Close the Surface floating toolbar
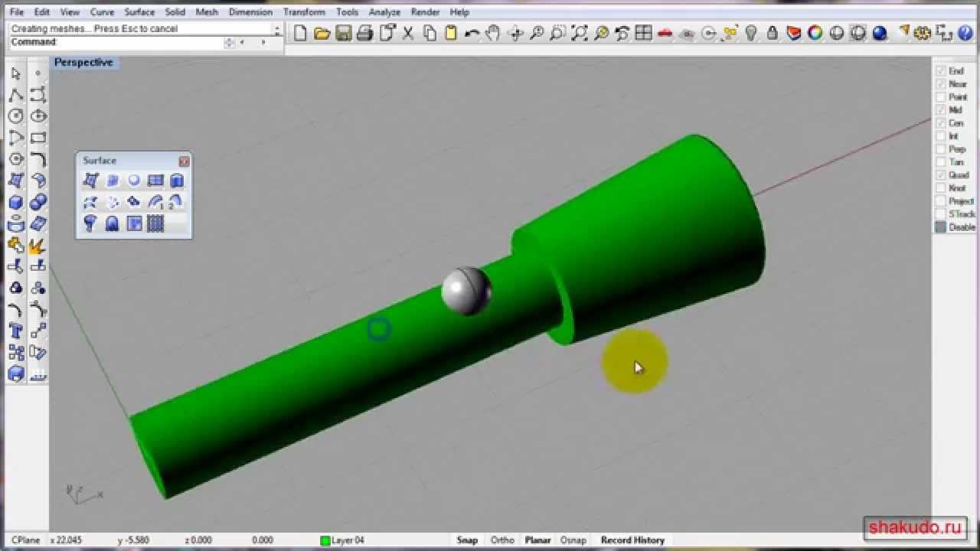The height and width of the screenshot is (551, 980). click(x=184, y=161)
